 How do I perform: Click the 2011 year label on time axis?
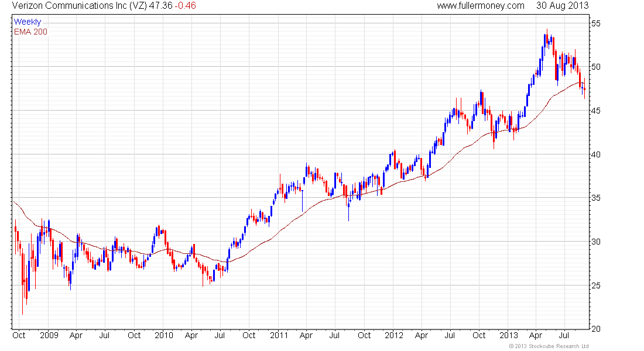point(279,335)
